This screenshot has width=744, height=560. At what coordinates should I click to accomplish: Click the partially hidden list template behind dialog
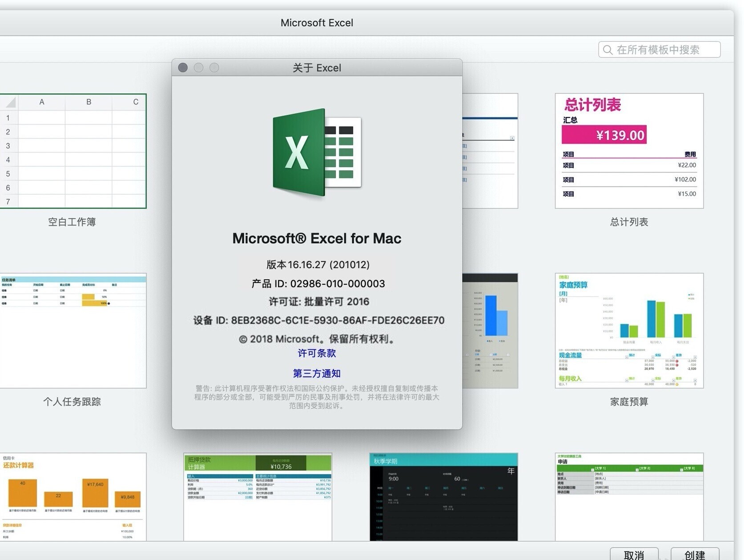[x=490, y=151]
